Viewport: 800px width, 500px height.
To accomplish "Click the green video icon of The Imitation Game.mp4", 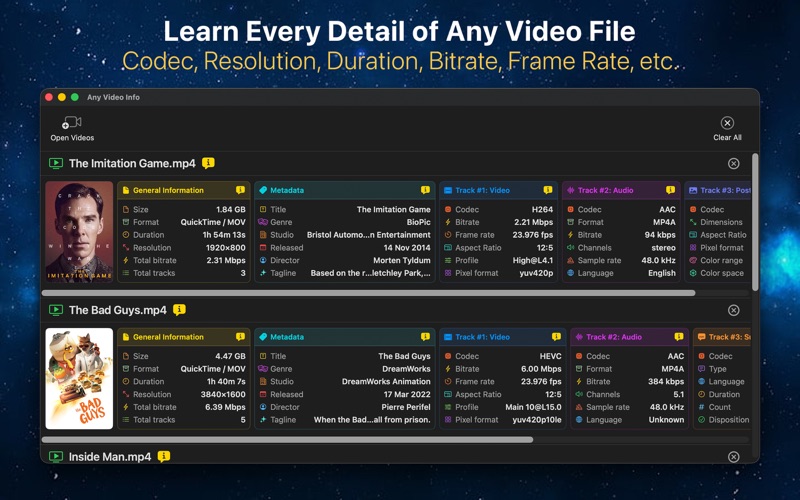I will (x=56, y=163).
